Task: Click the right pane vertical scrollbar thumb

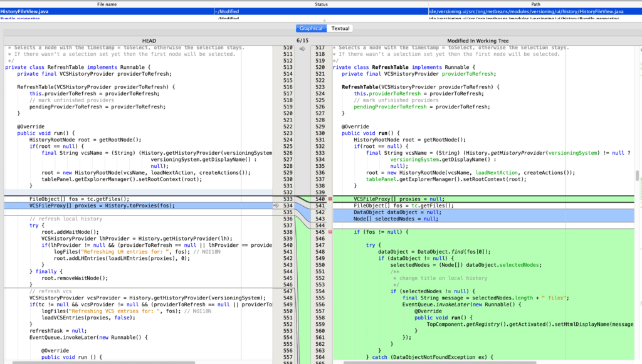Action: (x=638, y=175)
